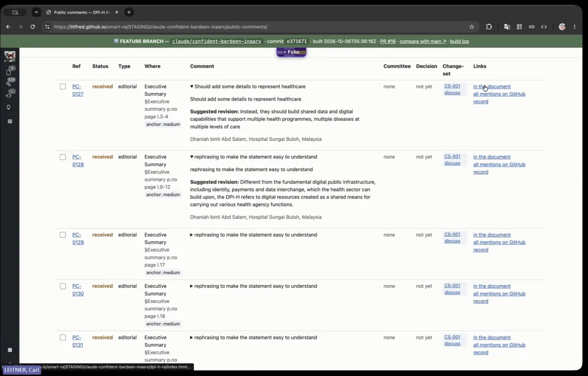Open the build log link
Screen dimensions: 588x376
pyautogui.click(x=459, y=41)
